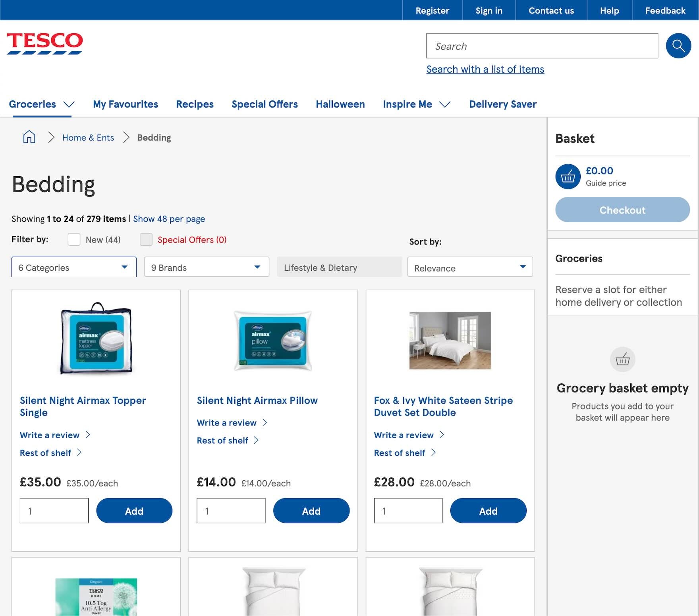This screenshot has height=616, width=699.
Task: Open the Special Offers navigation tab
Action: [x=265, y=104]
